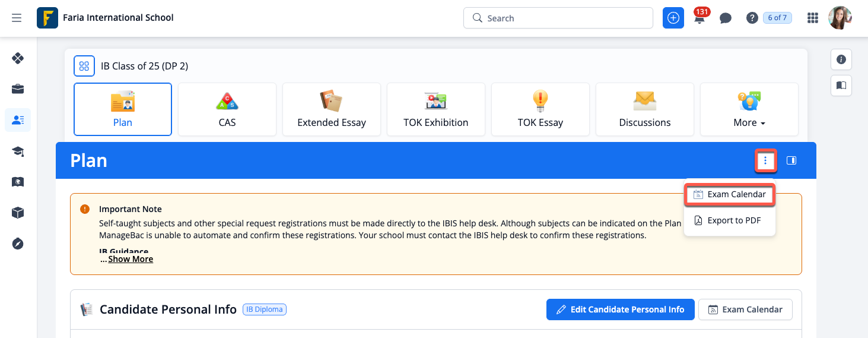Image resolution: width=868 pixels, height=338 pixels.
Task: Show More of the Important Note
Action: coord(131,259)
